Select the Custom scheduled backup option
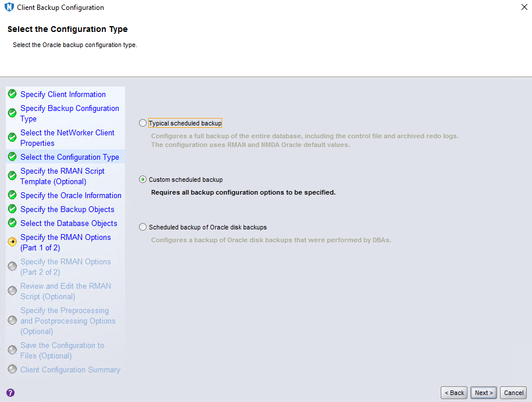The width and height of the screenshot is (532, 402). (143, 180)
